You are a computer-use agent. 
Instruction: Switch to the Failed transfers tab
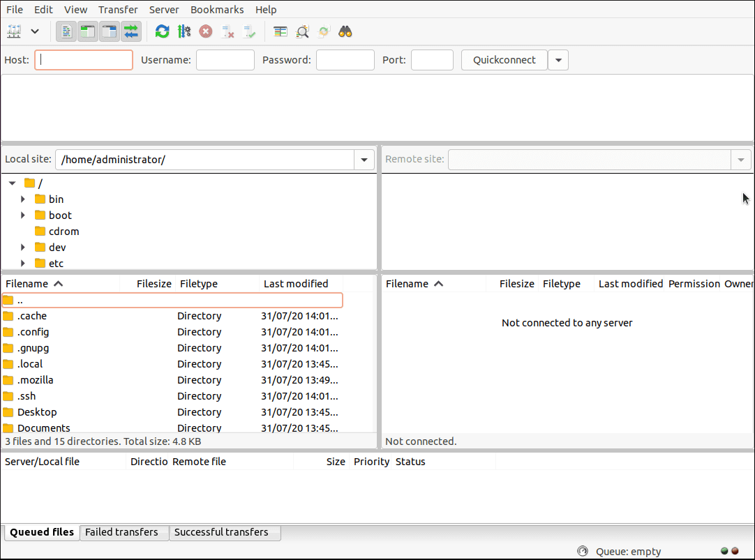tap(122, 532)
